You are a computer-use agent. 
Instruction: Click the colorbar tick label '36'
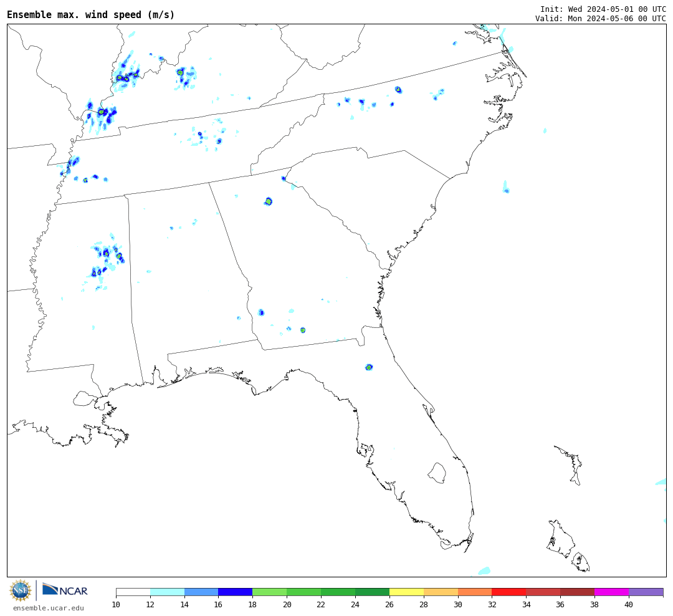[560, 605]
